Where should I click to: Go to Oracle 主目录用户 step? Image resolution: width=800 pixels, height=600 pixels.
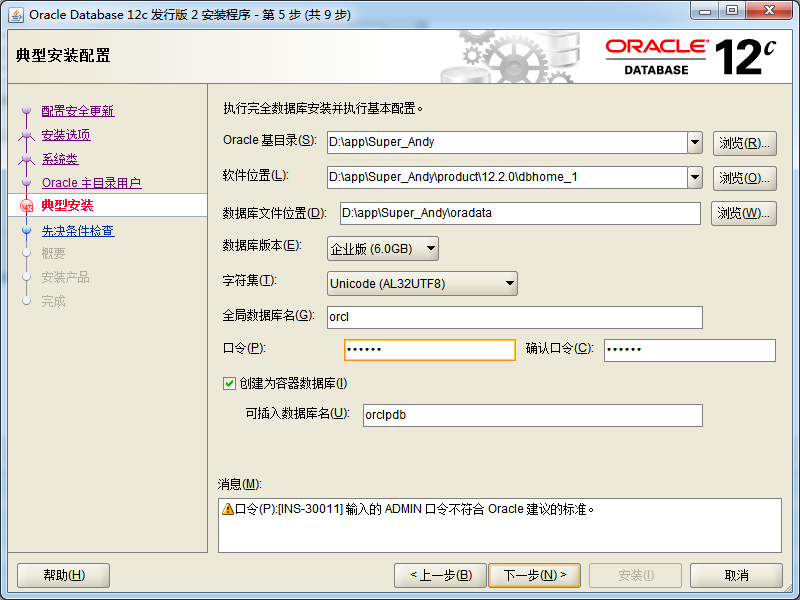point(92,183)
